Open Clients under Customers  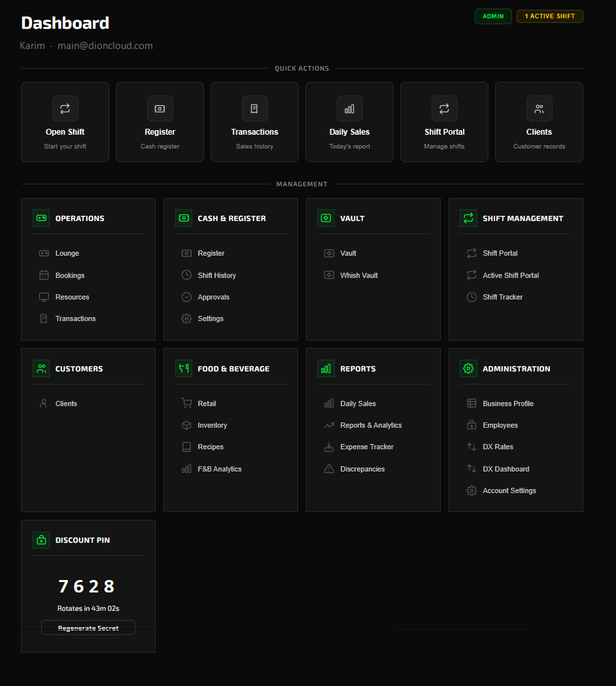66,403
